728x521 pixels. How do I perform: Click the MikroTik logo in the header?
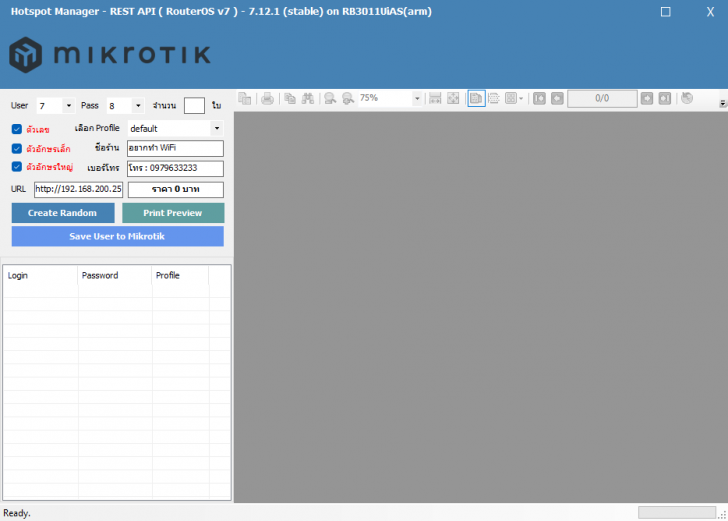110,55
